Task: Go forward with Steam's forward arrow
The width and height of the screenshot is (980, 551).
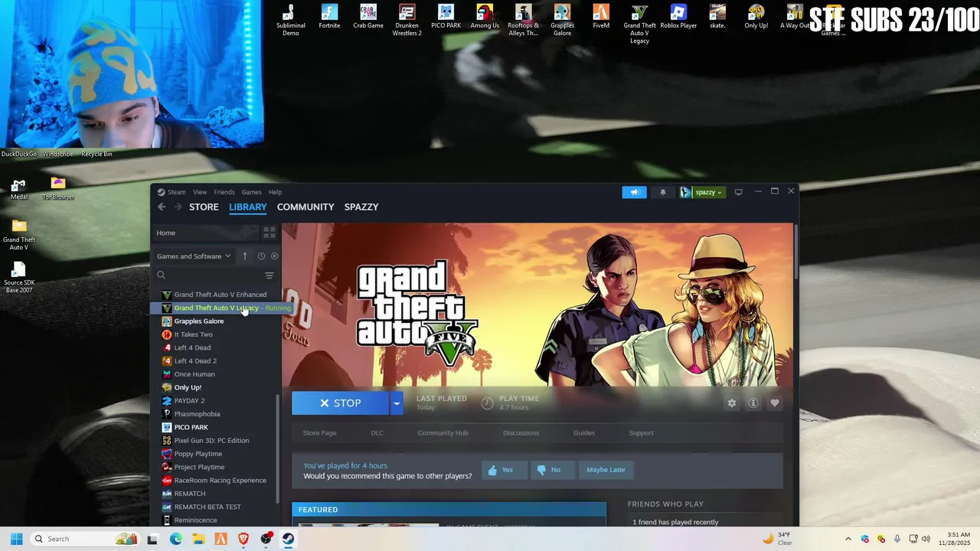Action: point(178,207)
